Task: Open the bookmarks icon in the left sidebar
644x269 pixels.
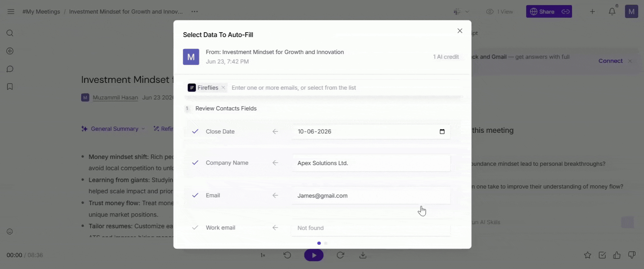Action: click(x=10, y=87)
